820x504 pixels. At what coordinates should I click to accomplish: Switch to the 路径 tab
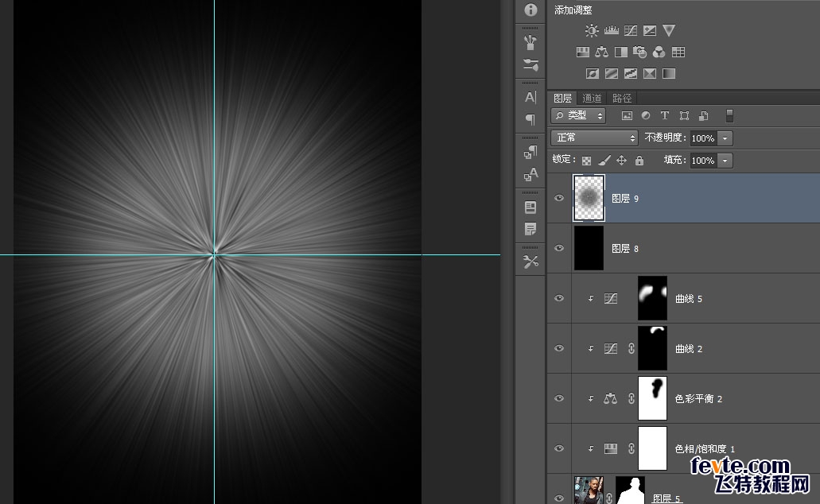click(622, 98)
